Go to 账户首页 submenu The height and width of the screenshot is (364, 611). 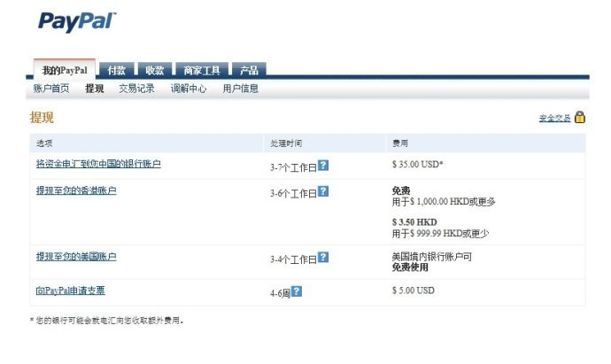[51, 89]
